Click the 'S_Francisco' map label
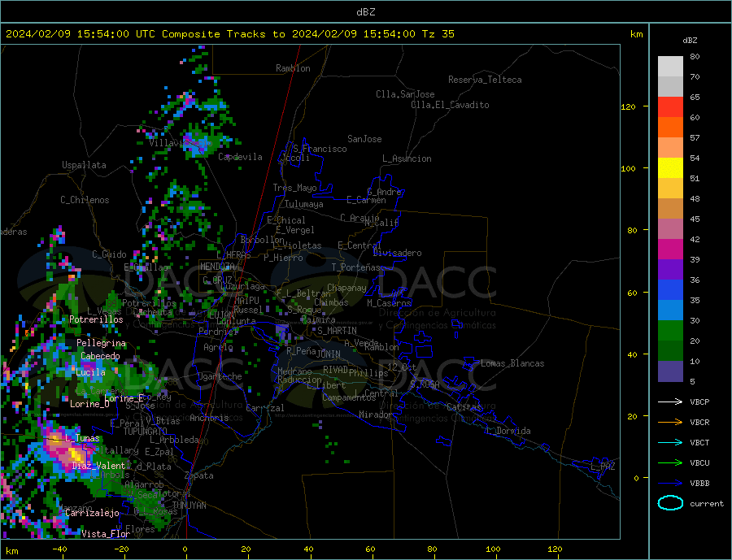The width and height of the screenshot is (732, 560). 320,149
